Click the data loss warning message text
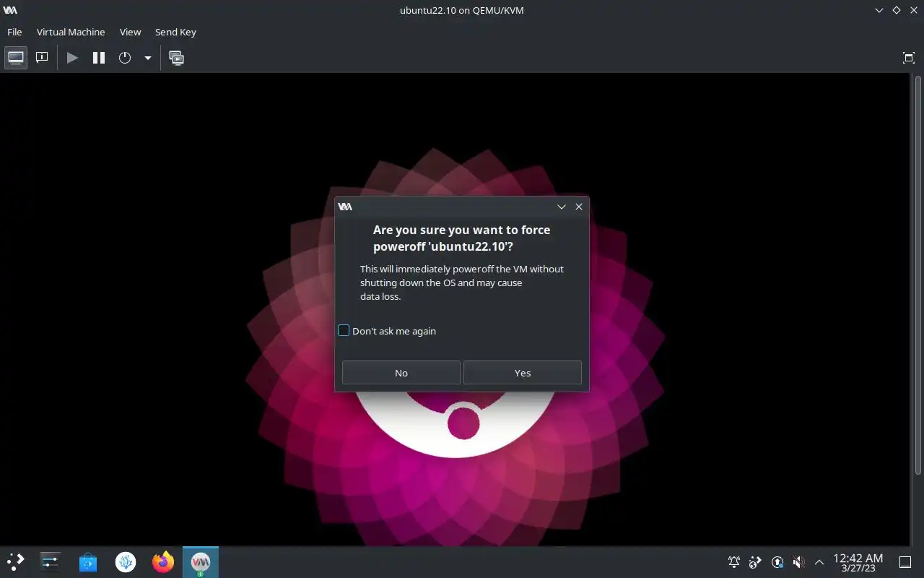This screenshot has height=578, width=924. tap(462, 282)
